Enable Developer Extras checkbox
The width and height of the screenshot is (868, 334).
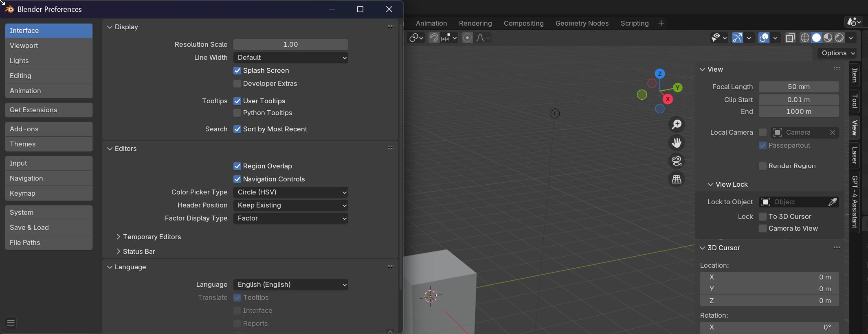click(x=237, y=83)
